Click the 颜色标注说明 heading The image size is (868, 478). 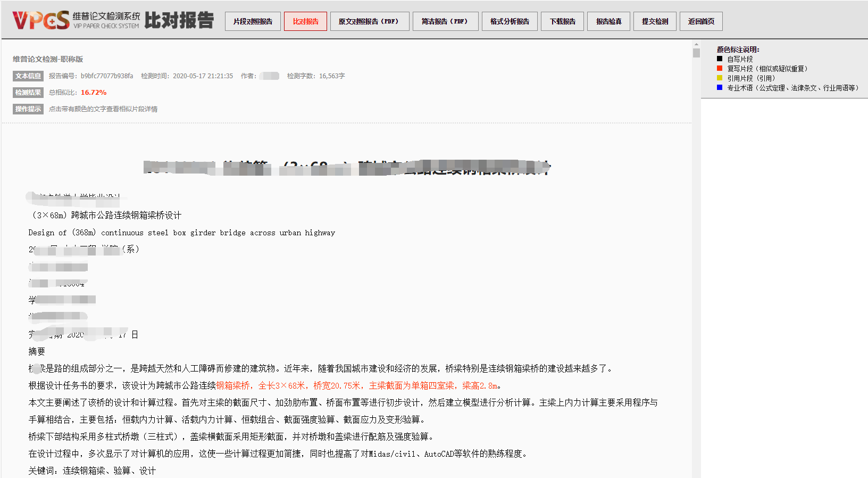(x=738, y=50)
